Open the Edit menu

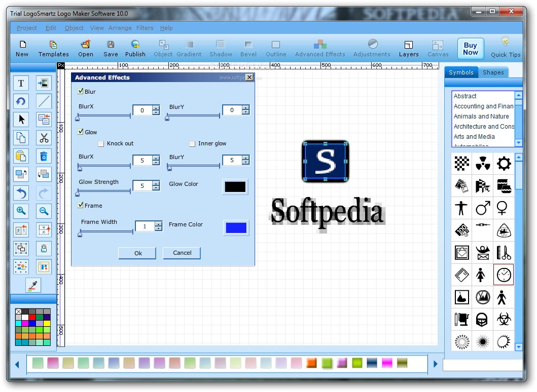[51, 28]
